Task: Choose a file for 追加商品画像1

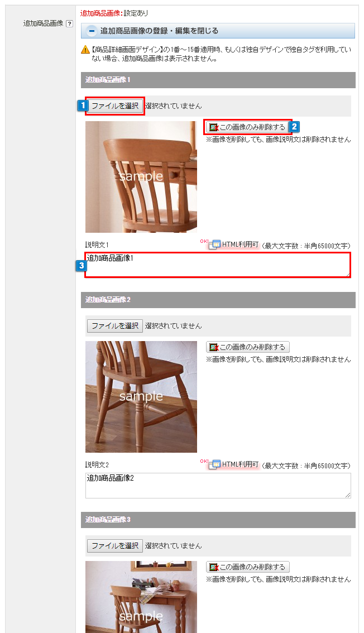Action: click(x=115, y=106)
